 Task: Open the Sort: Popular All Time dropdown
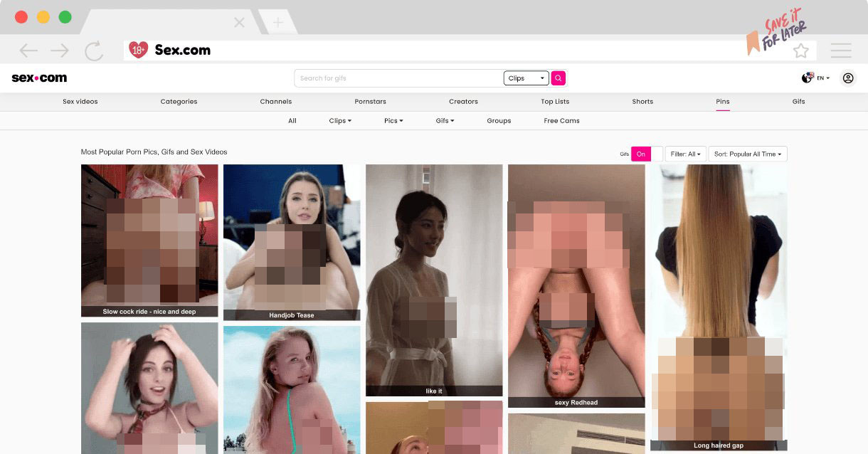747,154
